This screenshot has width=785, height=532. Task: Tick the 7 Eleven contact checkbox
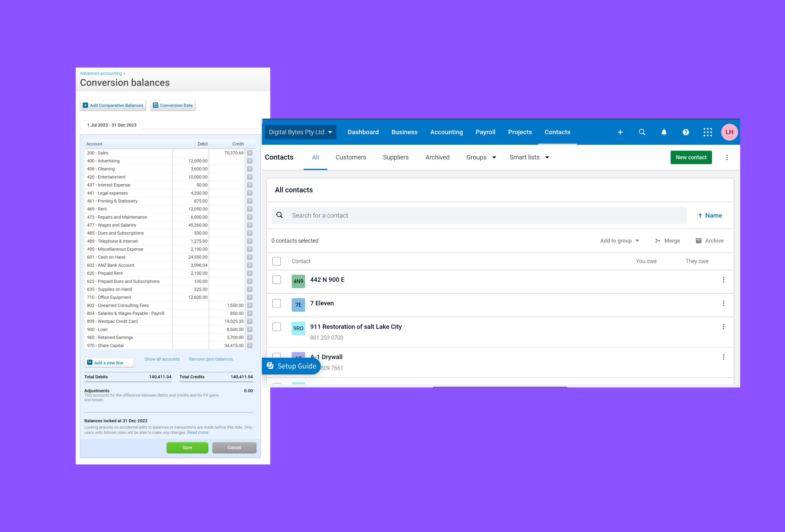(x=276, y=303)
